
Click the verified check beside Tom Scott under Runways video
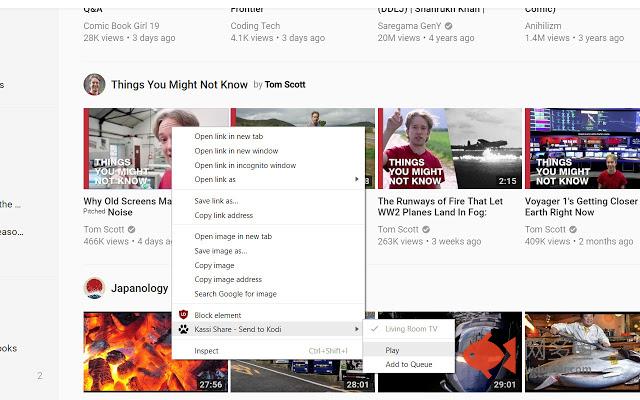click(426, 229)
